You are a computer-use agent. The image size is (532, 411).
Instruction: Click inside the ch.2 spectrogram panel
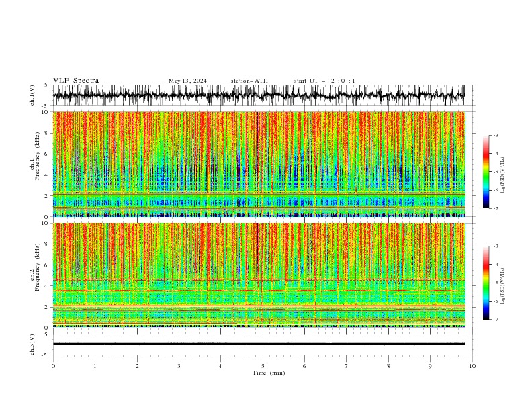(259, 275)
